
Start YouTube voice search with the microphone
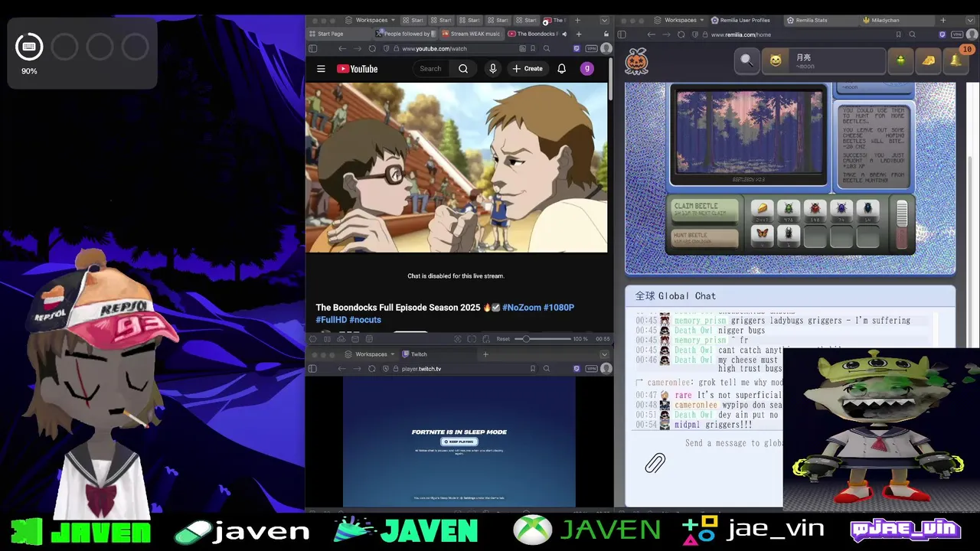click(493, 69)
